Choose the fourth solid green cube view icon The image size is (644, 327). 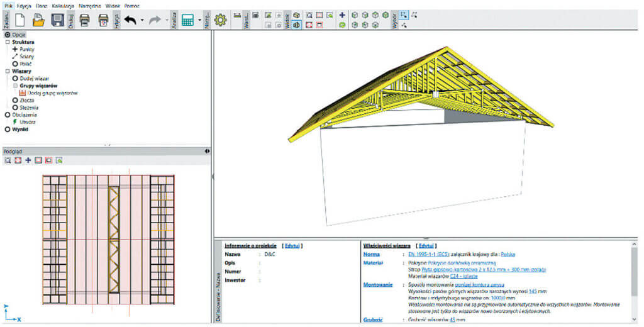point(386,15)
